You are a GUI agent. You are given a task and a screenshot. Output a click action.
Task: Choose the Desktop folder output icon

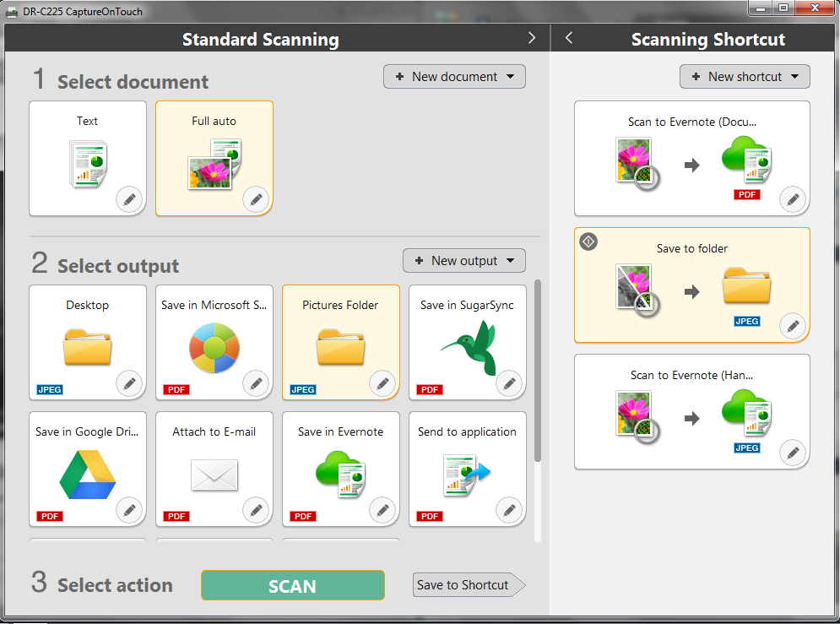pos(87,347)
